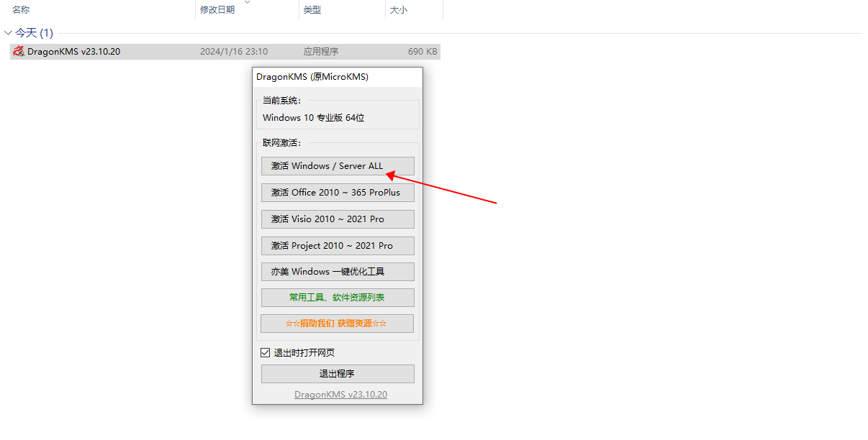
Task: Sort files by 修改日期 column header
Action: click(217, 10)
